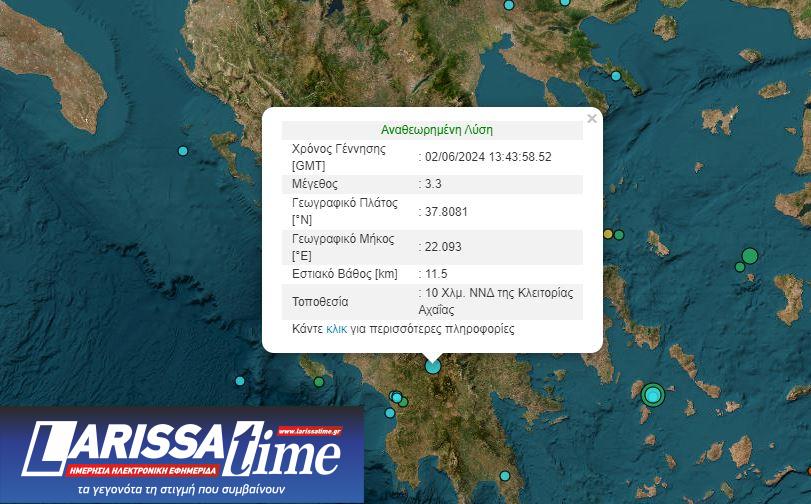Click the magnitude value 3.3
The height and width of the screenshot is (504, 811).
pyautogui.click(x=433, y=184)
